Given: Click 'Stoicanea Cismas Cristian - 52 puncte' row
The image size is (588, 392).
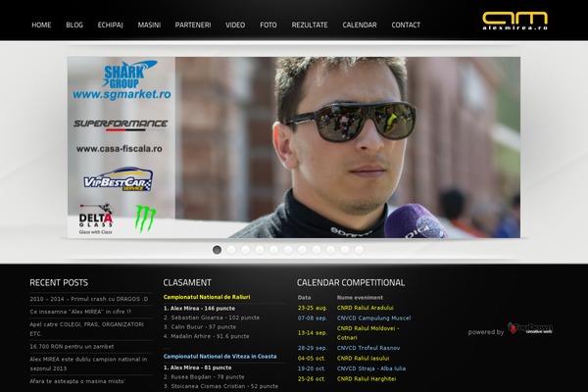Looking at the screenshot, I should tap(220, 386).
